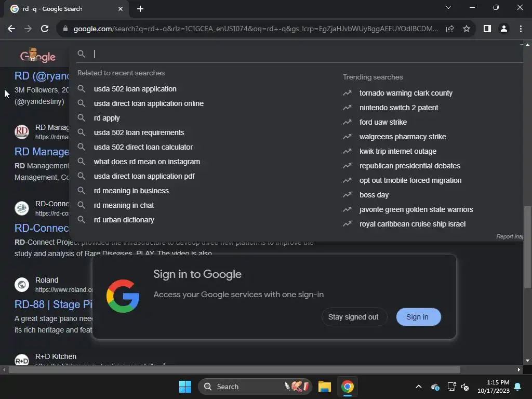Open the RD-Connect result title
Viewport: 532px width, 399px height.
point(42,228)
